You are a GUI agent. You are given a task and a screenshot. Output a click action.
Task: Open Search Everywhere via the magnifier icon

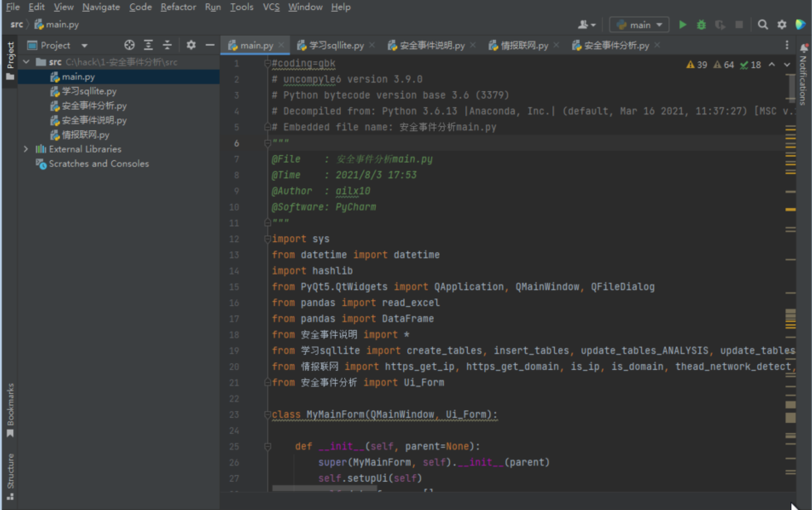763,24
